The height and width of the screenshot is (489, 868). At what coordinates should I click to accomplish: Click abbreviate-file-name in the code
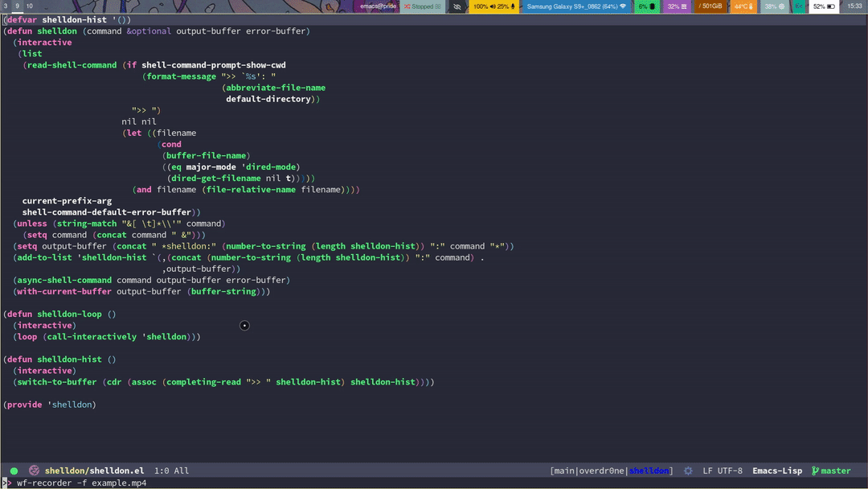276,88
